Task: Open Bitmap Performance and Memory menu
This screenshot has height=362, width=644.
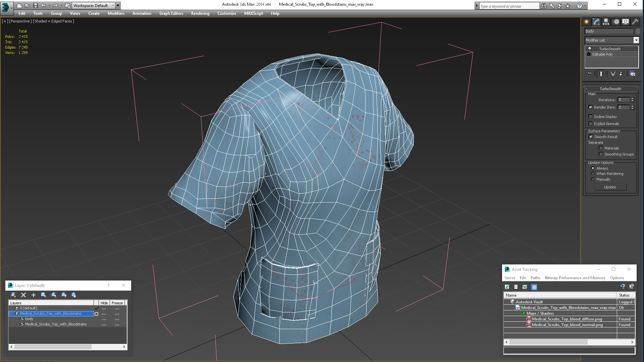Action: 575,278
